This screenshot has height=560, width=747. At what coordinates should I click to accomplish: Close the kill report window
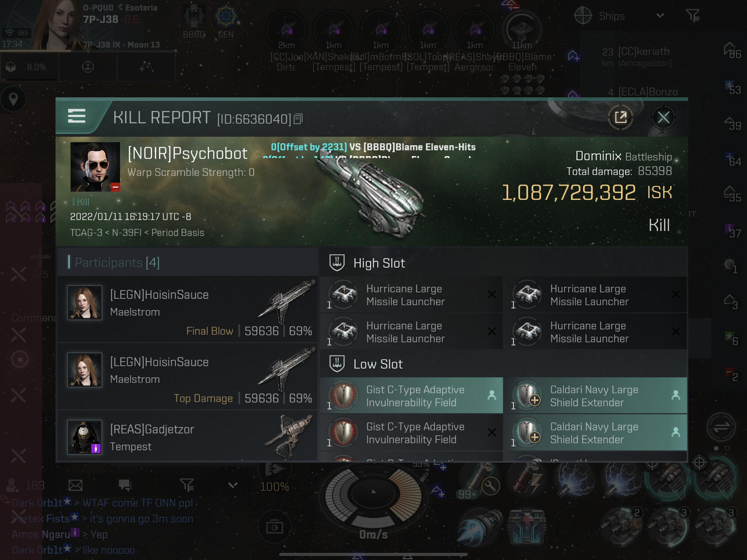coord(663,118)
